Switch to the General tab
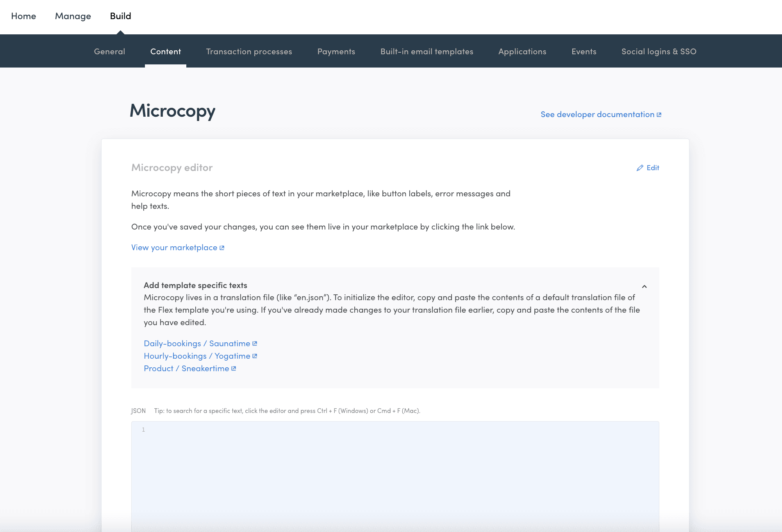This screenshot has height=532, width=782. pos(109,52)
